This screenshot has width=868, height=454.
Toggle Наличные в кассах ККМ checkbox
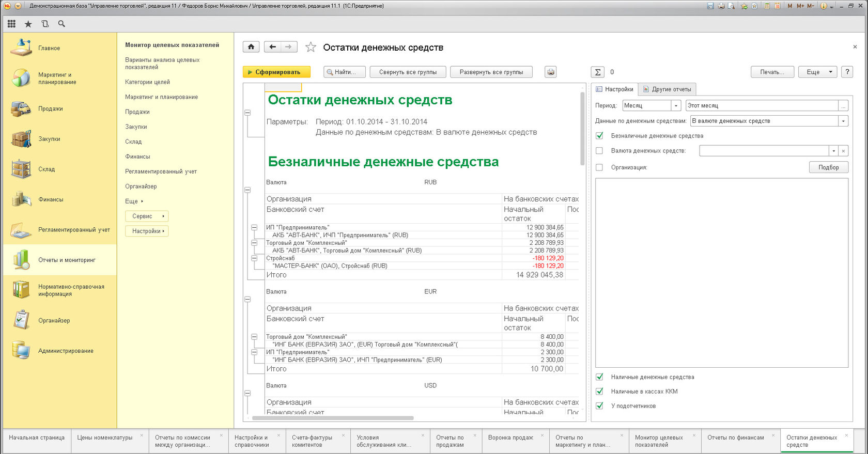pos(599,392)
